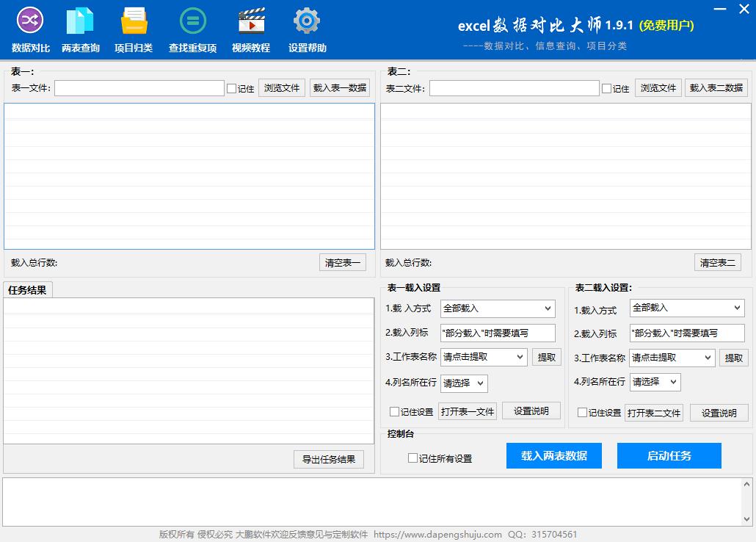Click 清空表二 button

717,262
